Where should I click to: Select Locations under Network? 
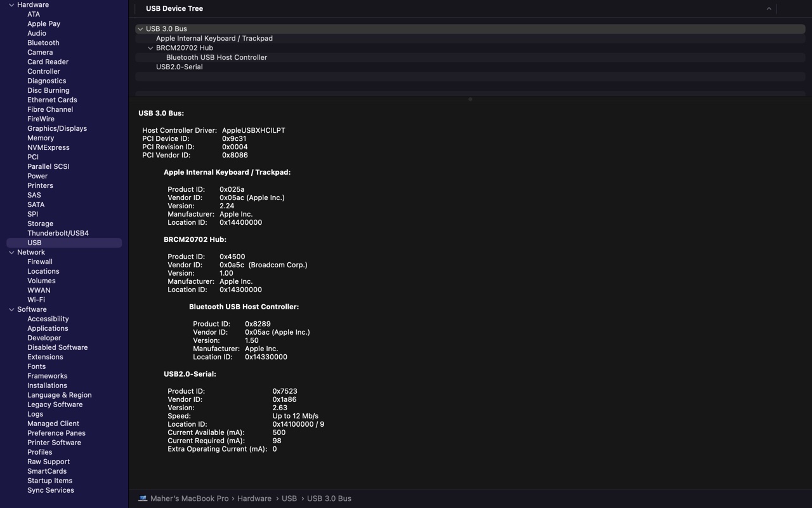43,271
